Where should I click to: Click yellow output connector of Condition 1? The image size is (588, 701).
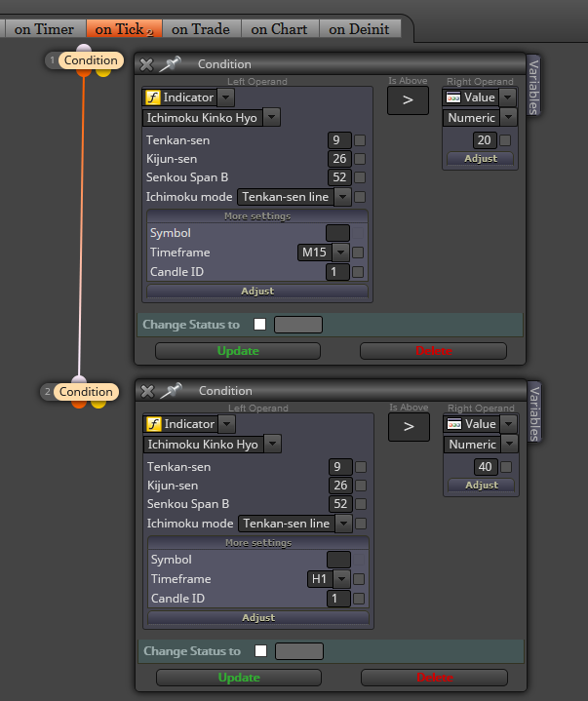102,72
